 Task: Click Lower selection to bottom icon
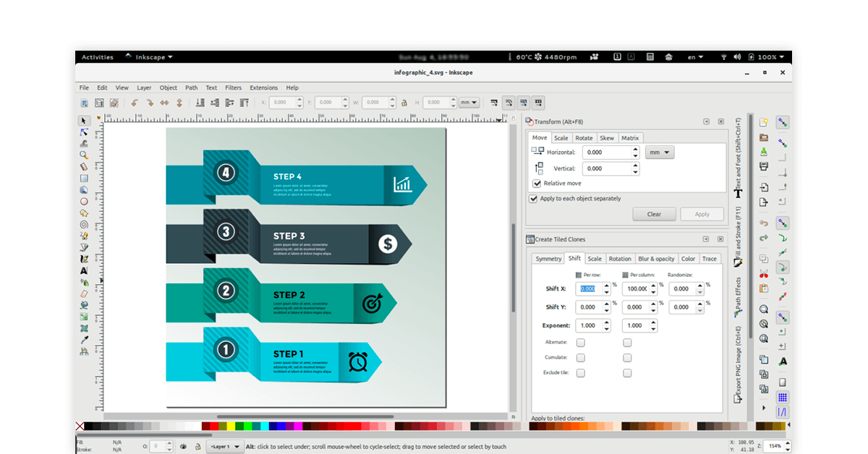(x=200, y=103)
